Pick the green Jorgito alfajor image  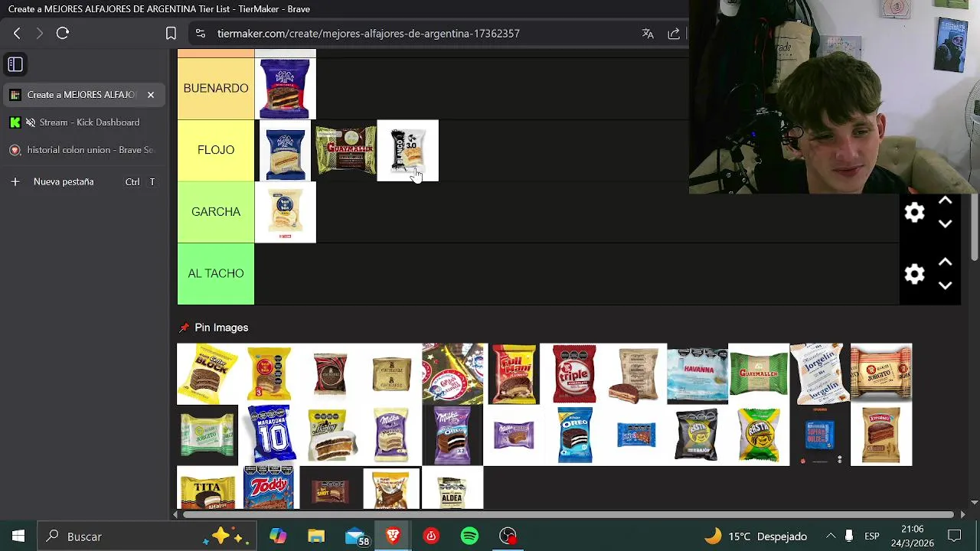[x=207, y=435]
